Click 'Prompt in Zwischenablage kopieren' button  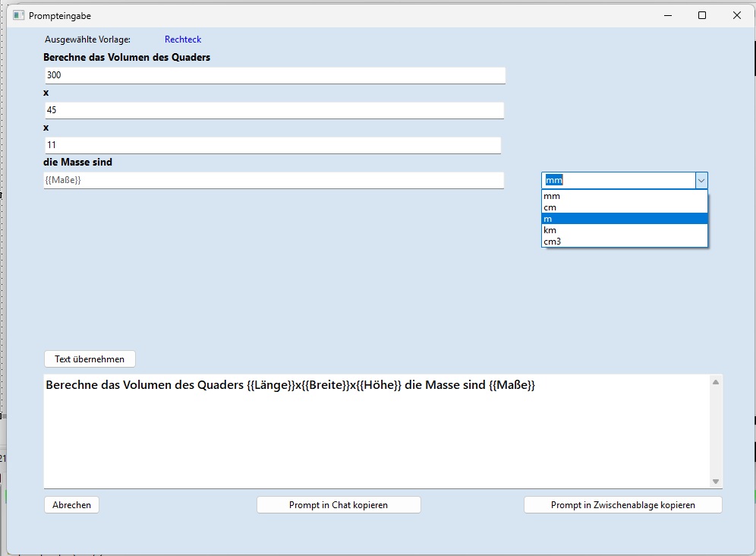[622, 505]
